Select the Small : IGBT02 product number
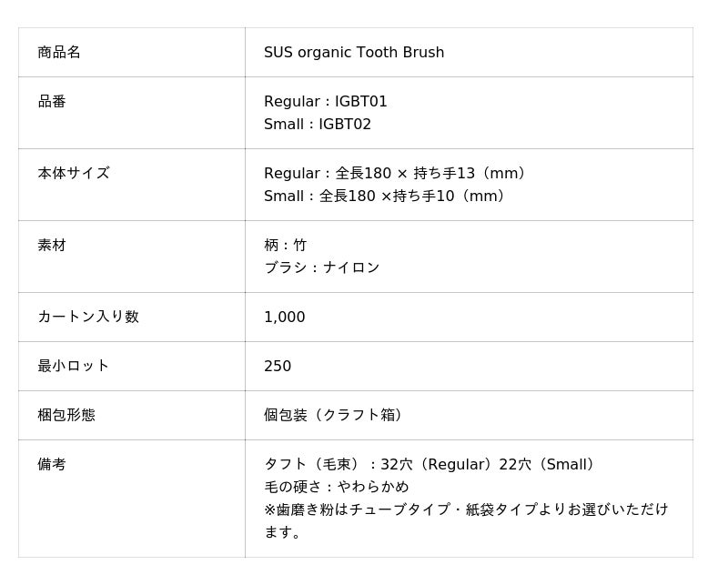 [318, 125]
